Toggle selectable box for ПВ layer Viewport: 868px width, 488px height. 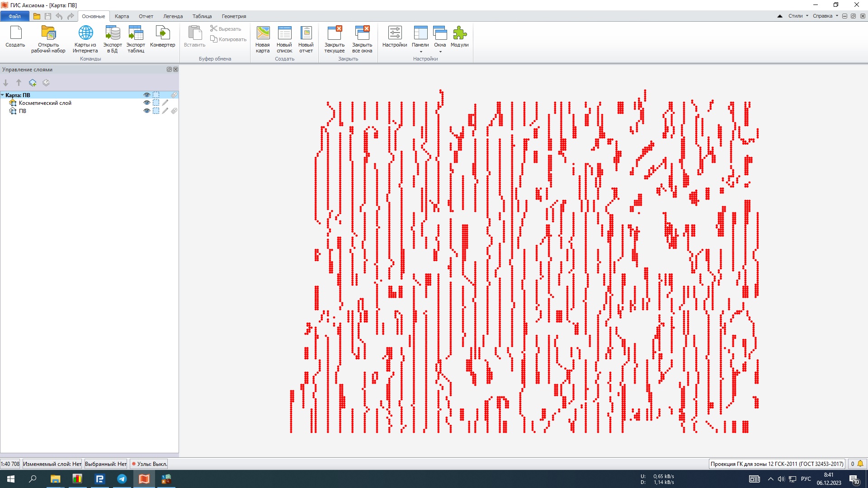[x=156, y=111]
